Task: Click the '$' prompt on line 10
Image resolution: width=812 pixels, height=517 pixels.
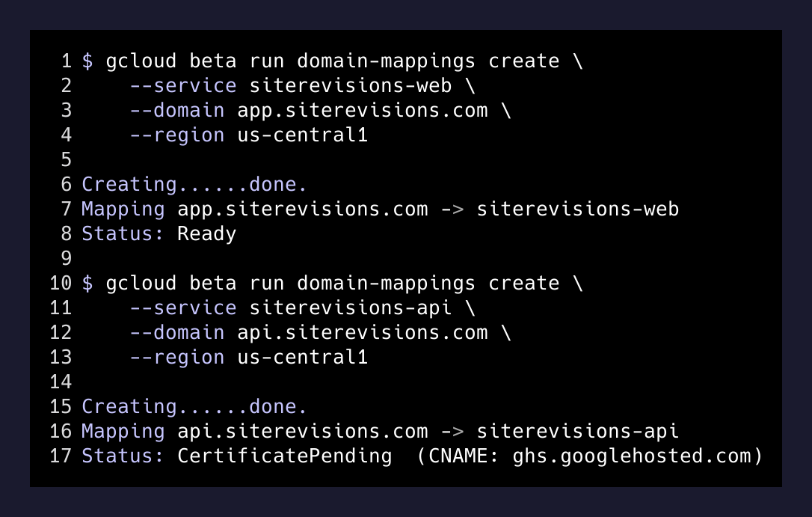Action: point(87,284)
